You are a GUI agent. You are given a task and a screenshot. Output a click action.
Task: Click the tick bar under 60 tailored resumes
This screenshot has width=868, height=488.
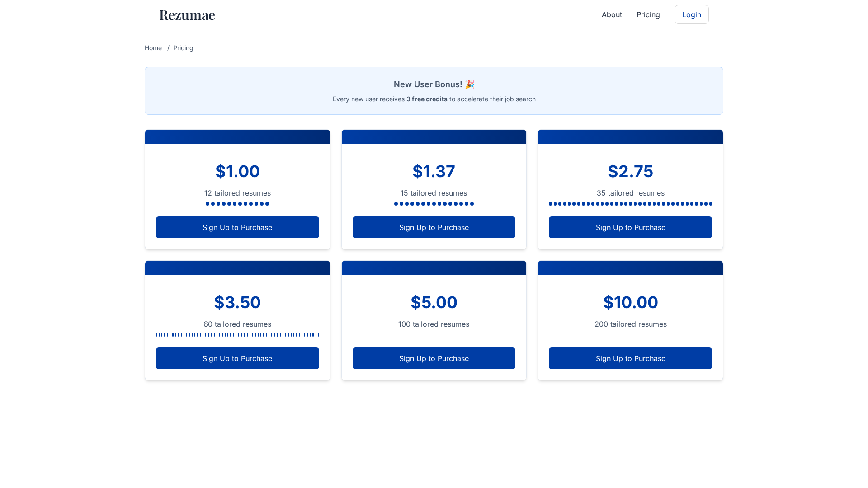pos(237,335)
